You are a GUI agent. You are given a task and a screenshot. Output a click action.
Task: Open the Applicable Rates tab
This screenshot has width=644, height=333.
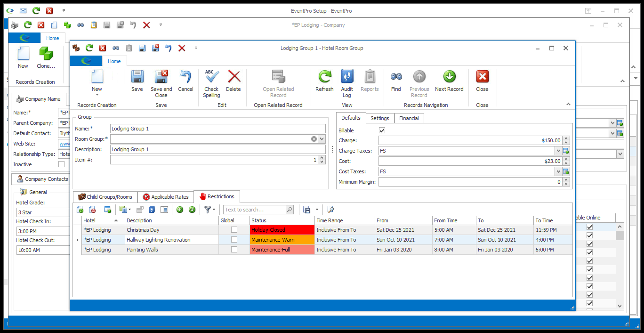tap(166, 197)
